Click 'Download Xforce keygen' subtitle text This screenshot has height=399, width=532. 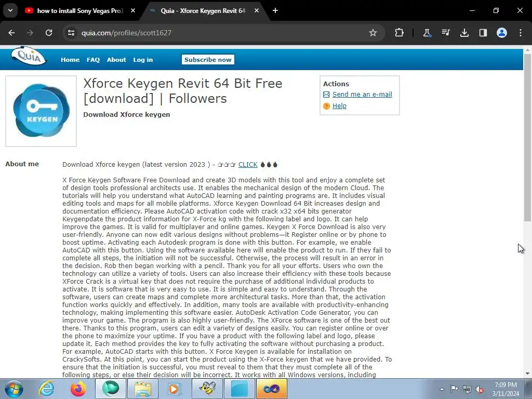[x=127, y=115]
